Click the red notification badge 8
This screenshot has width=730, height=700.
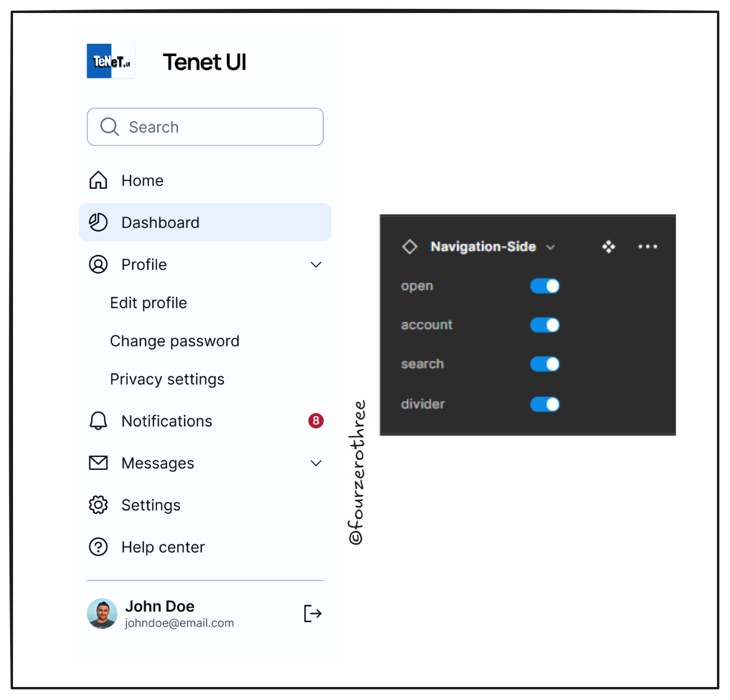coord(316,421)
